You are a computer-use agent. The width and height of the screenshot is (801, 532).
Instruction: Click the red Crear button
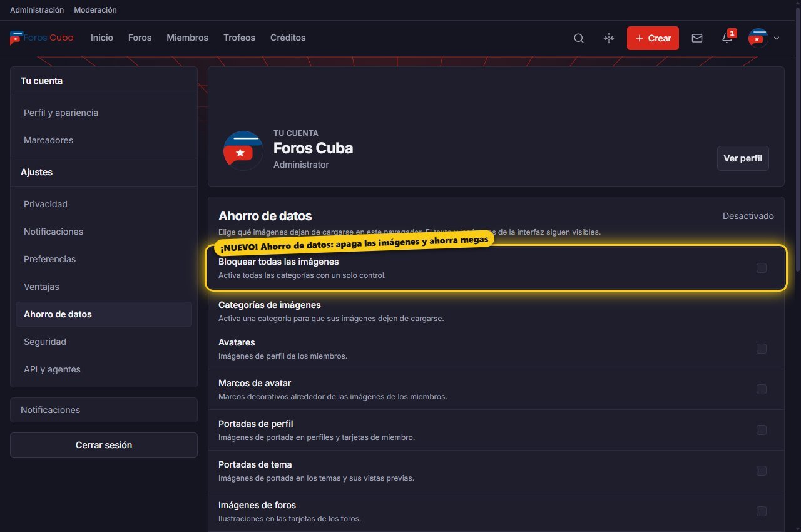pyautogui.click(x=653, y=38)
